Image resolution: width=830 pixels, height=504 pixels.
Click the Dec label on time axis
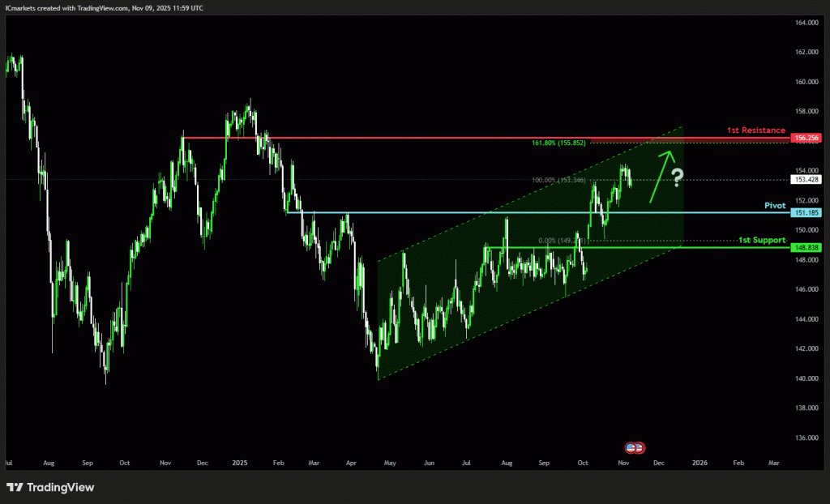point(658,462)
